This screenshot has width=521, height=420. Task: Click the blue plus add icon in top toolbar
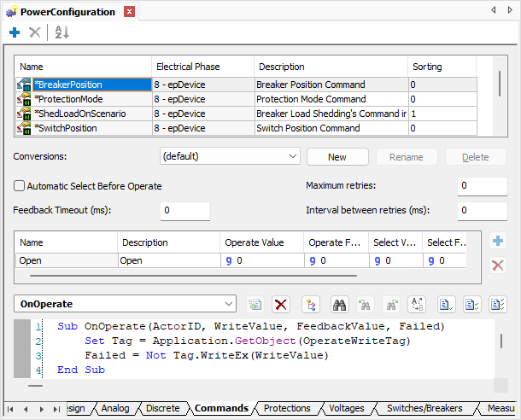click(x=15, y=32)
